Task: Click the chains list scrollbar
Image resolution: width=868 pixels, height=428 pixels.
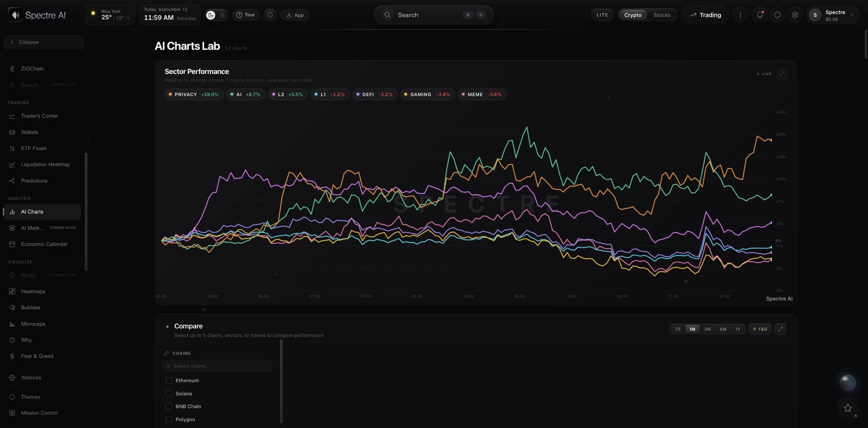Action: 281,381
